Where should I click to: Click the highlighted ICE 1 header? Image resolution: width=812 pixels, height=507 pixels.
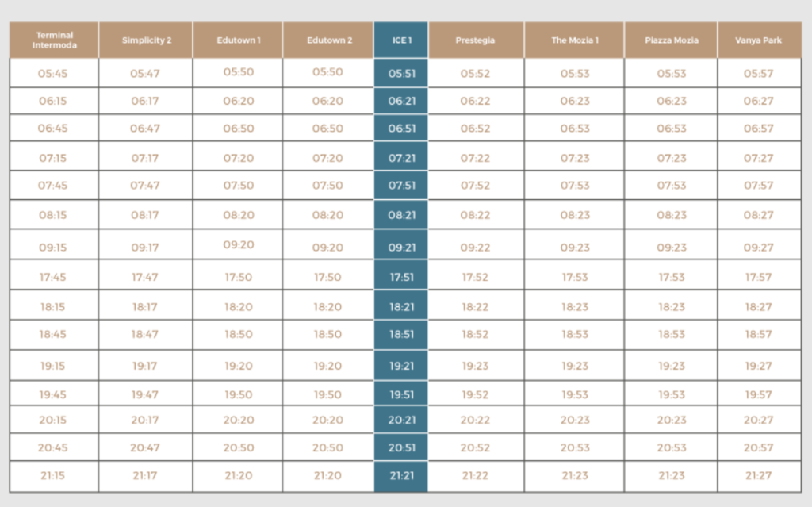(401, 40)
